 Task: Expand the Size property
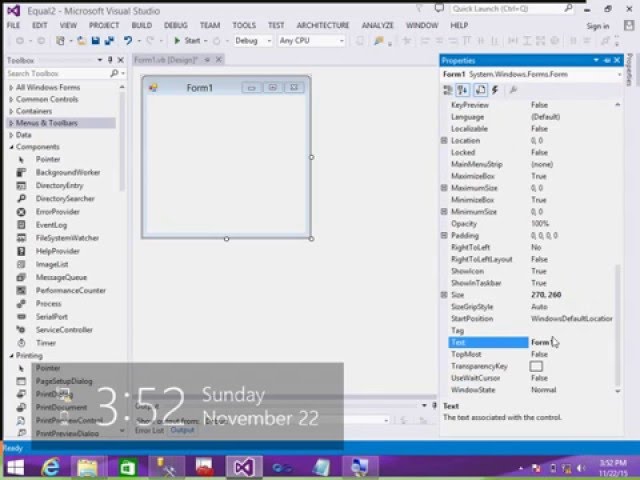pyautogui.click(x=444, y=295)
